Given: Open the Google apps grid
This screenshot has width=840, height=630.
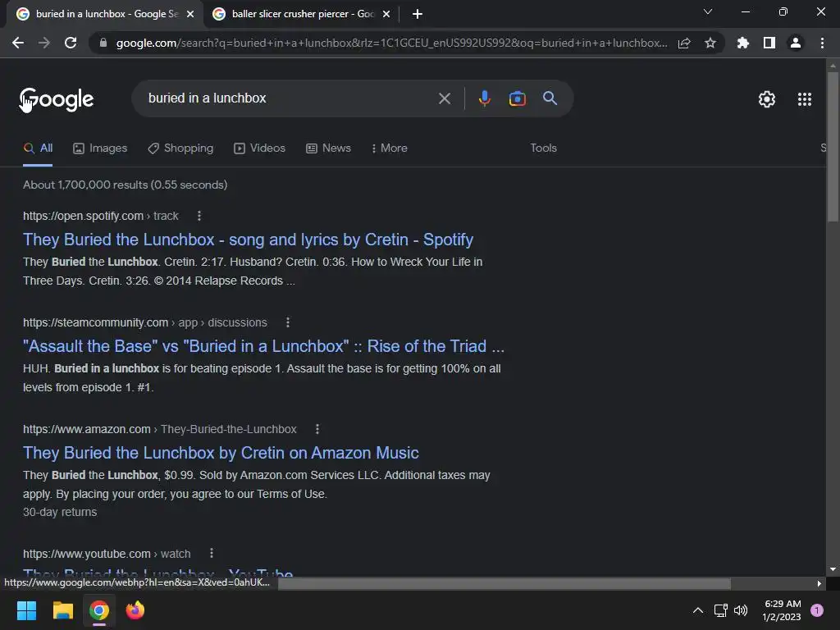Looking at the screenshot, I should [x=804, y=99].
